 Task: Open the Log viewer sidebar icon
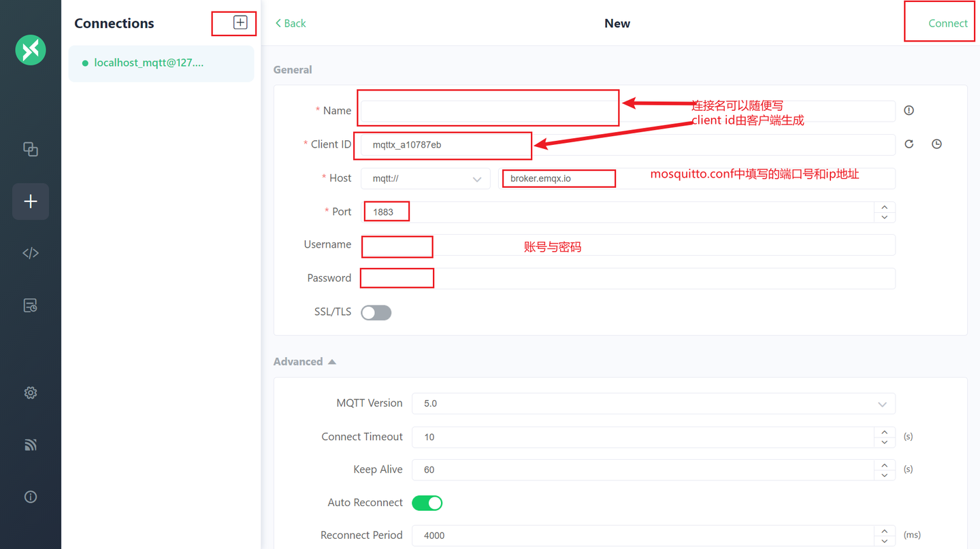coord(30,305)
